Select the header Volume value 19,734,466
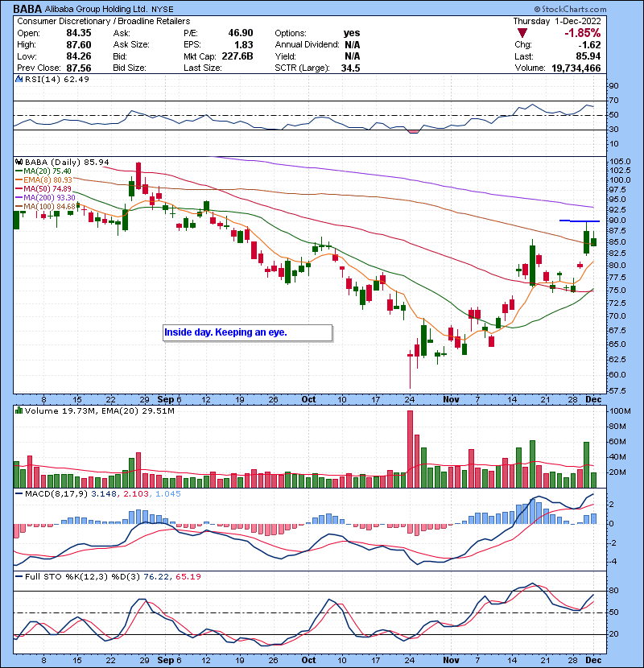This screenshot has height=668, width=644. pos(576,68)
